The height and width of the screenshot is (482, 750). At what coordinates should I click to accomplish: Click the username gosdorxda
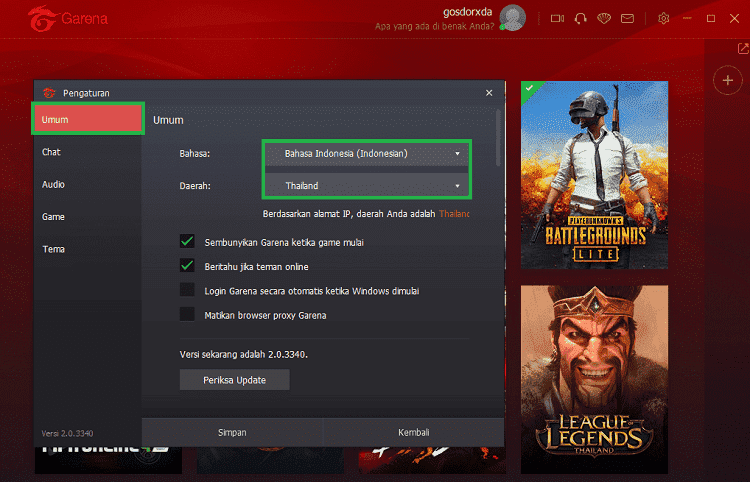tap(467, 12)
